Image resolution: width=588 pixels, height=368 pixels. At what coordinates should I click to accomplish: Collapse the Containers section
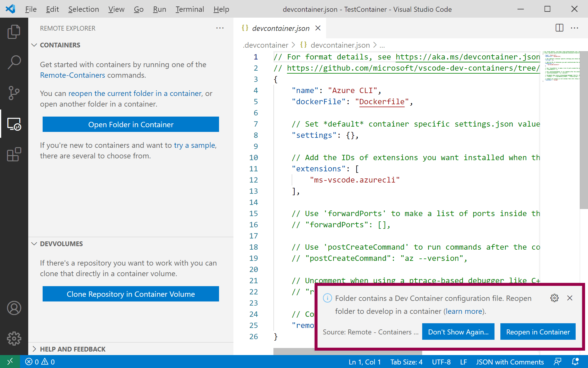pos(34,45)
